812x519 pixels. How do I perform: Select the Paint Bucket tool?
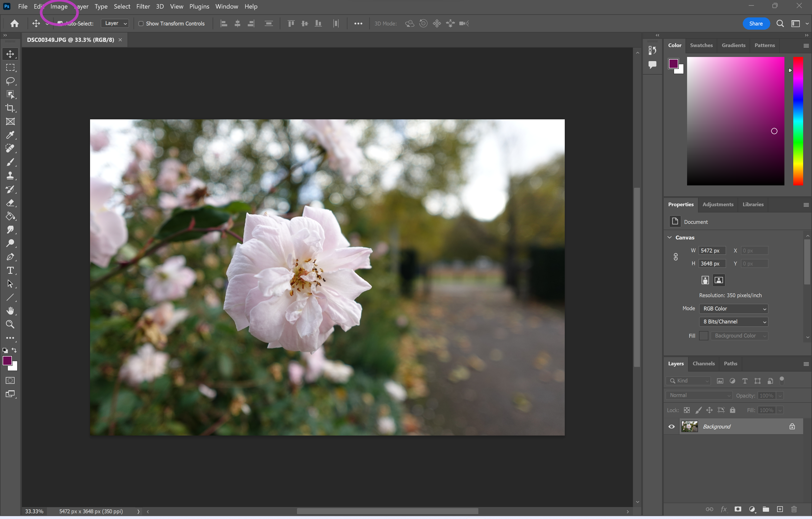pyautogui.click(x=10, y=216)
